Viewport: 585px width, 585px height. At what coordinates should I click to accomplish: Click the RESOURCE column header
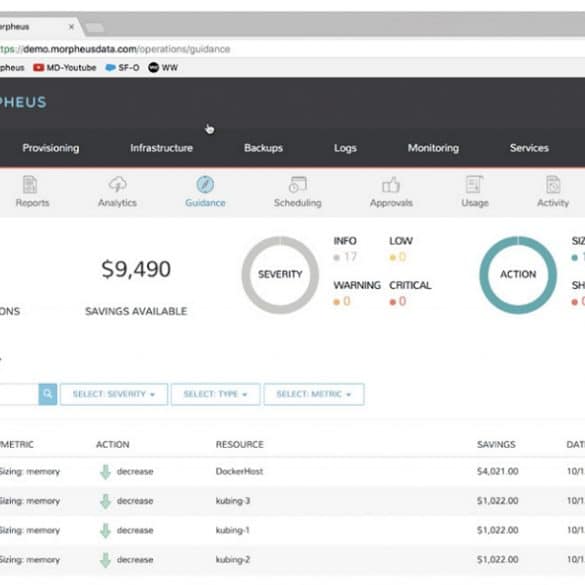[x=240, y=444]
